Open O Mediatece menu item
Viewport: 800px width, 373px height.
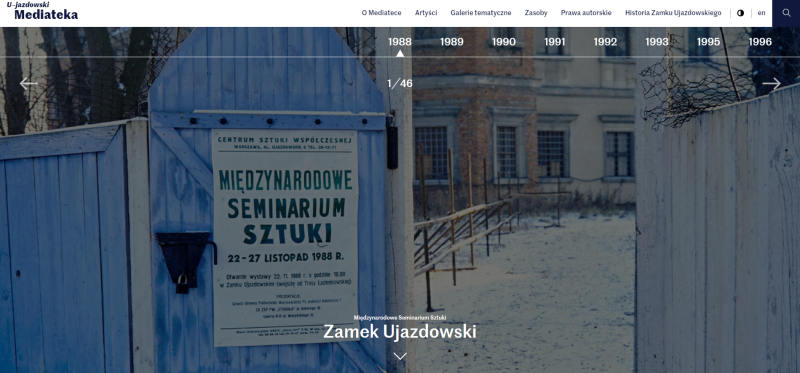381,13
